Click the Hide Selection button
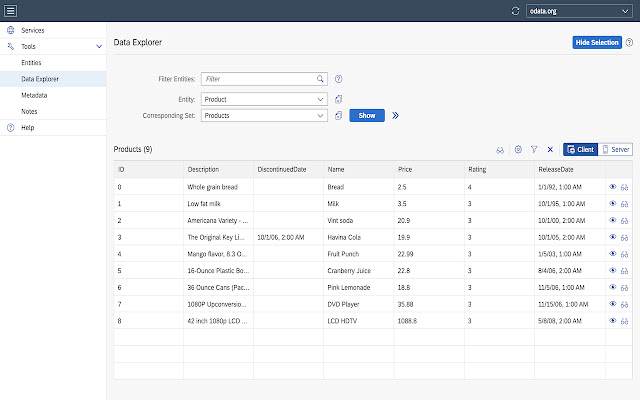Viewport: 640px width, 400px height. coord(597,42)
